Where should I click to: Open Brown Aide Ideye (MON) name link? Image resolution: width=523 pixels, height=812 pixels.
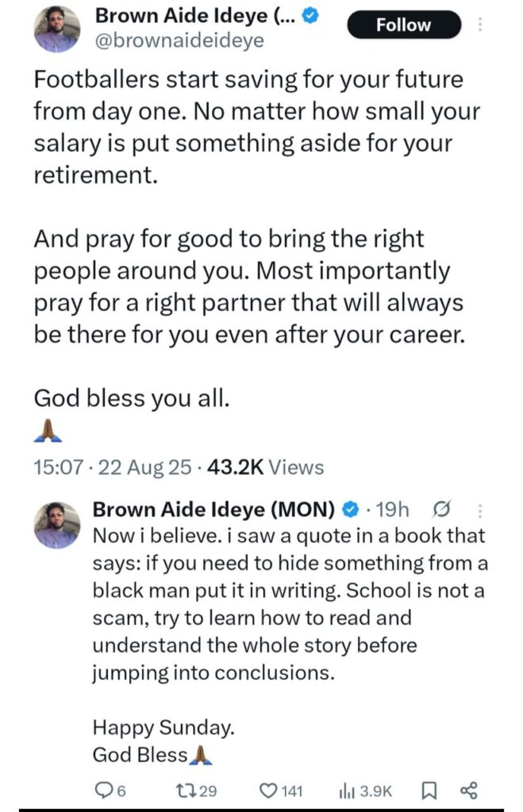point(213,510)
